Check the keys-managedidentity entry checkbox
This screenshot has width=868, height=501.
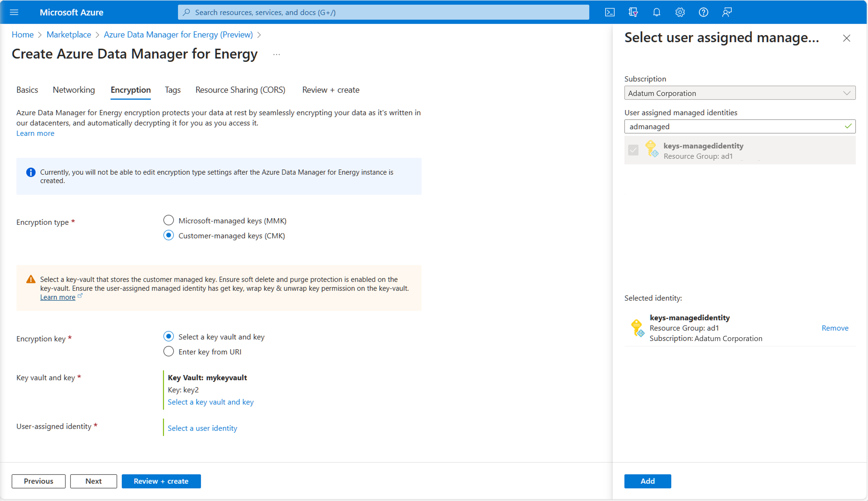point(633,150)
